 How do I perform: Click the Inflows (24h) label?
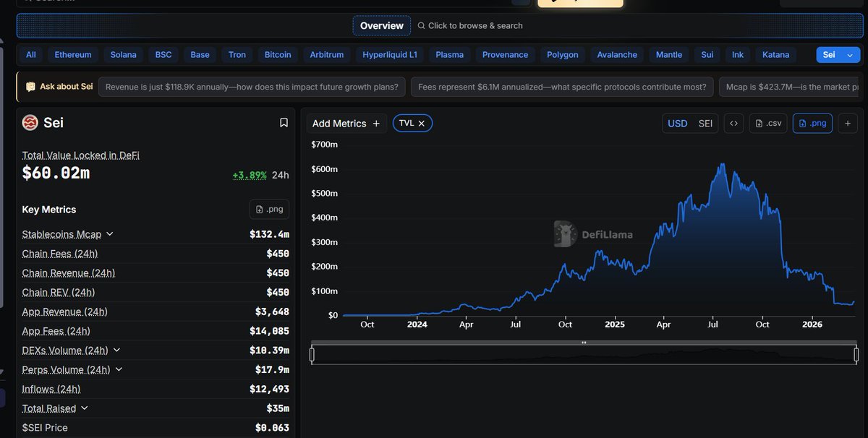[51, 389]
